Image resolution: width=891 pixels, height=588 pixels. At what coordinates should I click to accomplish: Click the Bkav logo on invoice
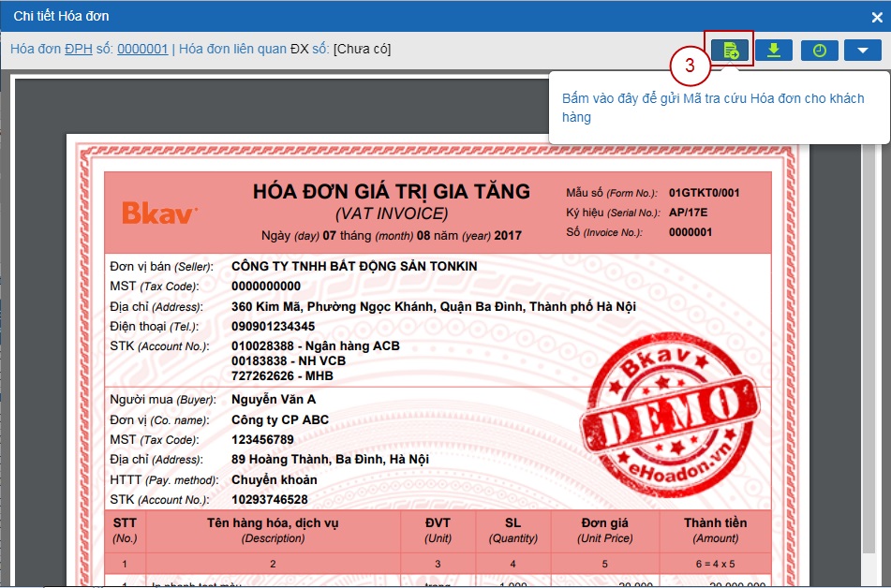click(159, 213)
